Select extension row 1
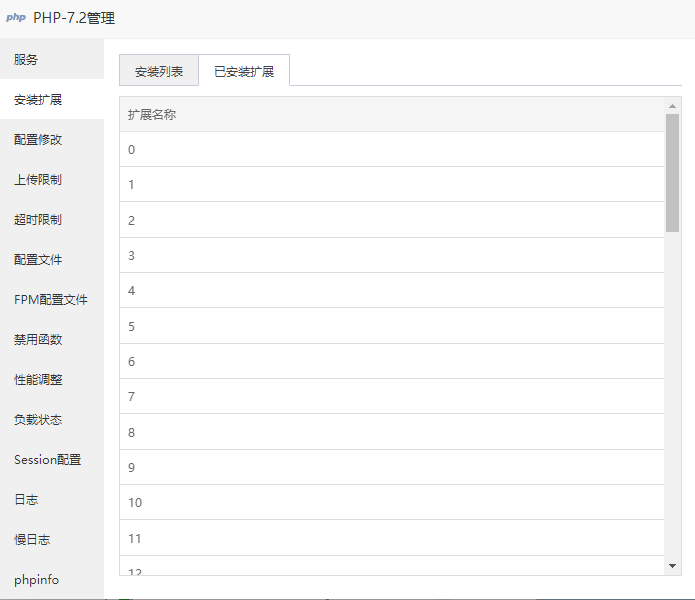This screenshot has width=695, height=600. pyautogui.click(x=392, y=184)
